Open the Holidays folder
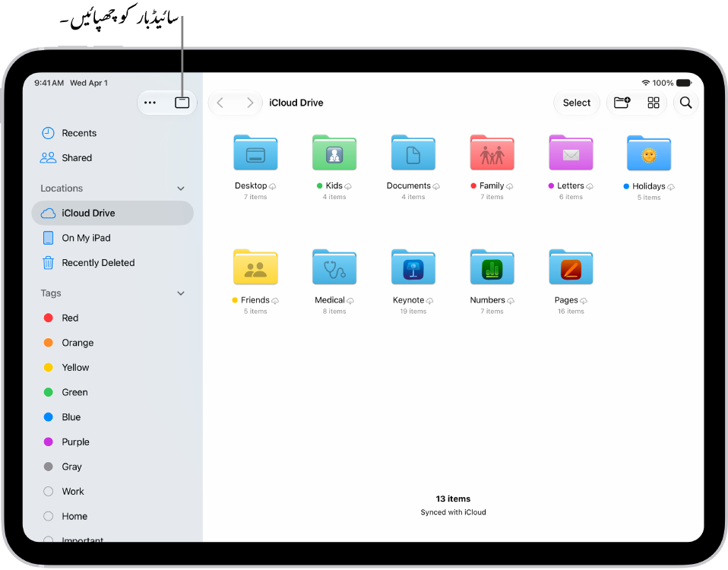728x570 pixels. click(649, 154)
